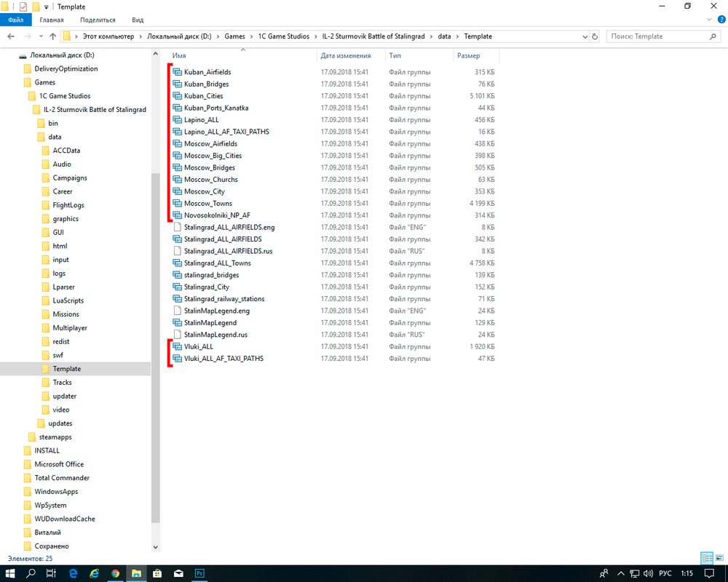The image size is (728, 582).
Task: Open the New Folder icon in quick access toolbar
Action: click(35, 7)
